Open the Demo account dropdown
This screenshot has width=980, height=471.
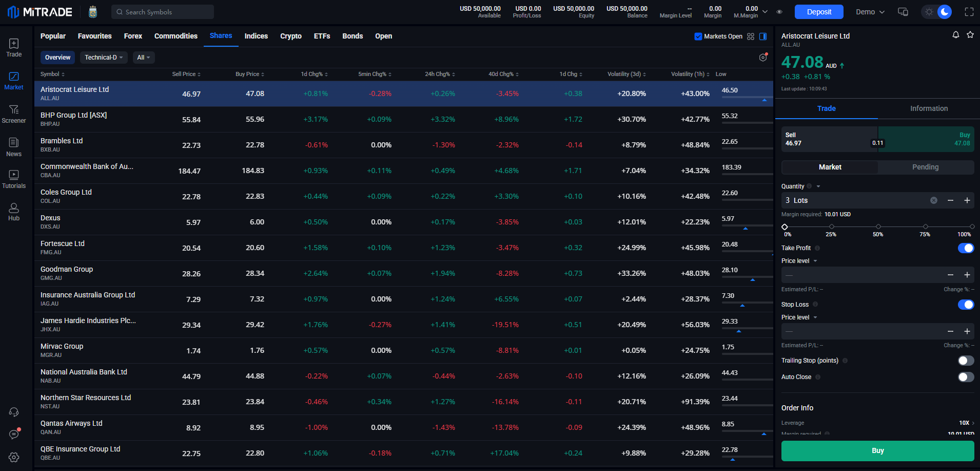click(870, 12)
